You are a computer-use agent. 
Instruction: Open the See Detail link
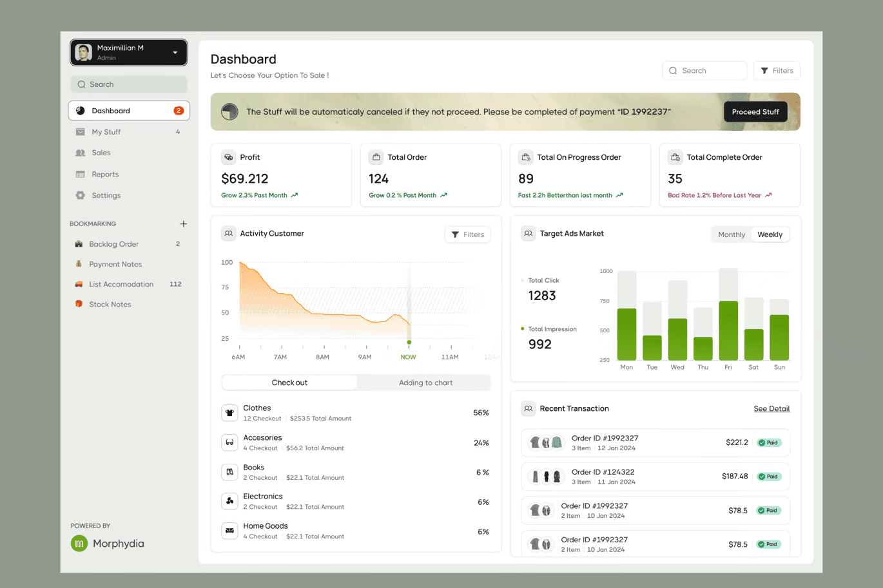pos(771,409)
